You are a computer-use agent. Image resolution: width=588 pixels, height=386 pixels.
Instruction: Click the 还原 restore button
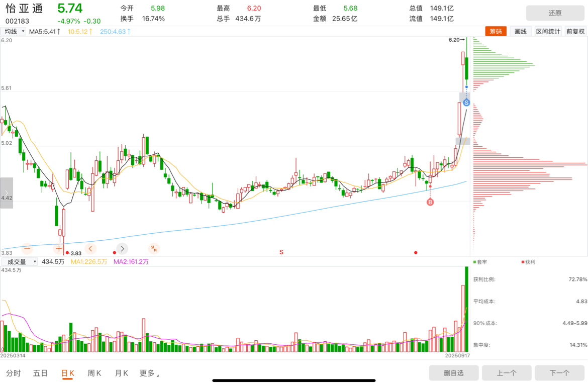pos(555,13)
